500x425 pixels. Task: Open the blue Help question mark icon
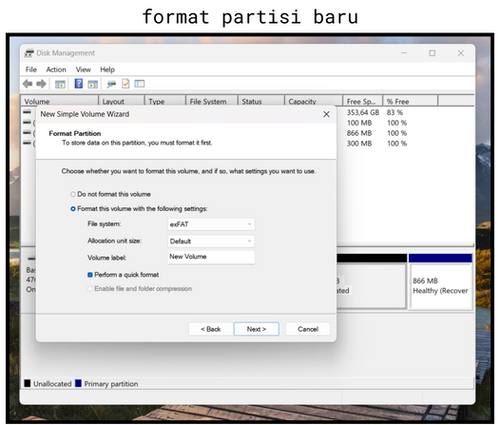click(x=79, y=83)
